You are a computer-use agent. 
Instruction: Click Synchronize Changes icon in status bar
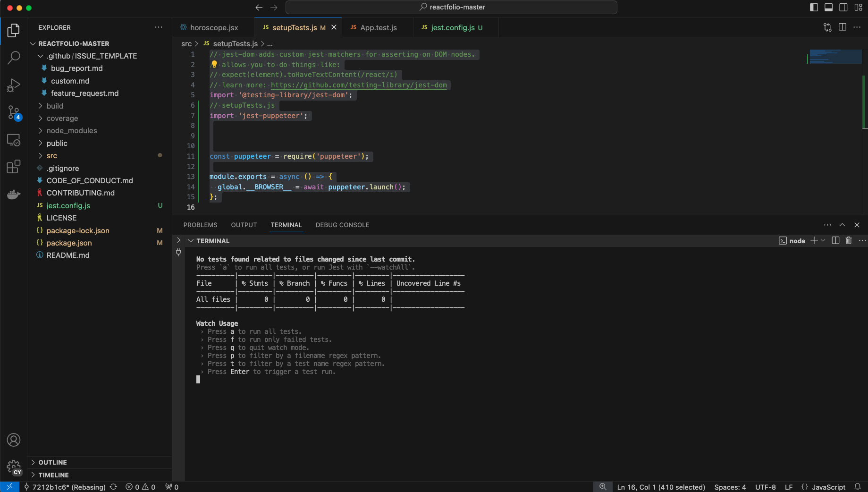pyautogui.click(x=113, y=487)
